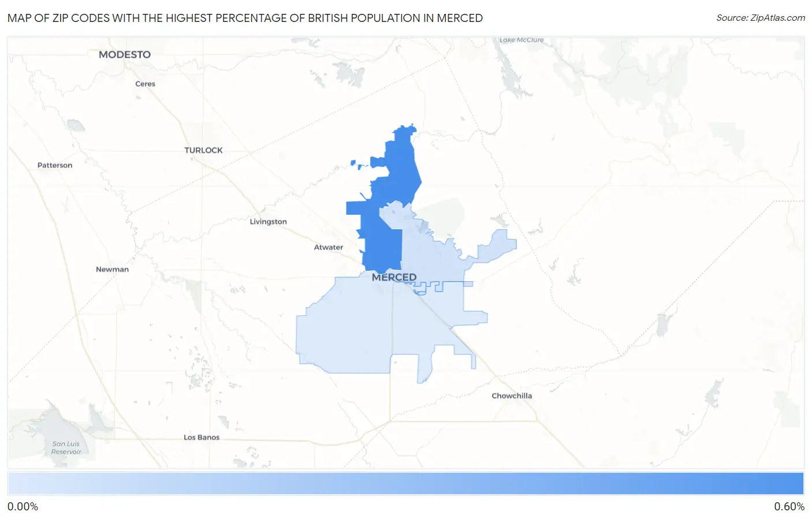The height and width of the screenshot is (519, 812).
Task: Click the Ceres town label
Action: tap(145, 84)
